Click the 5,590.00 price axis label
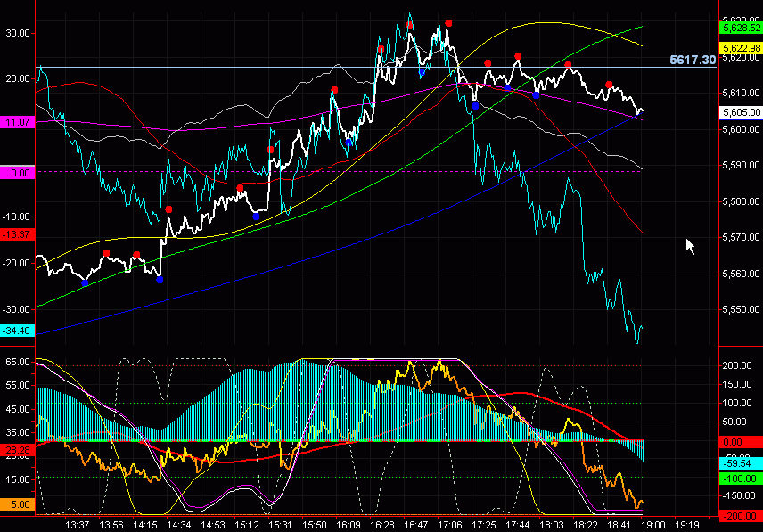The height and width of the screenshot is (532, 763). 741,166
